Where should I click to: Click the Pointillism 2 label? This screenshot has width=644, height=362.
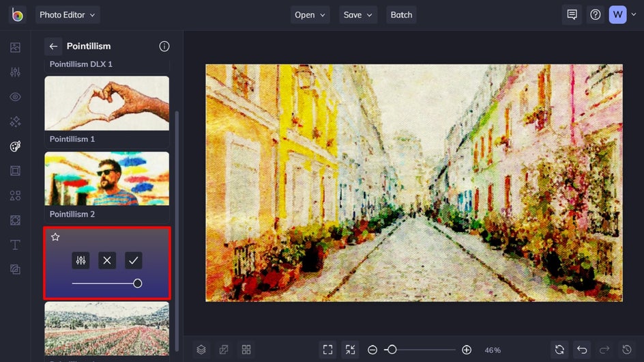pyautogui.click(x=72, y=214)
